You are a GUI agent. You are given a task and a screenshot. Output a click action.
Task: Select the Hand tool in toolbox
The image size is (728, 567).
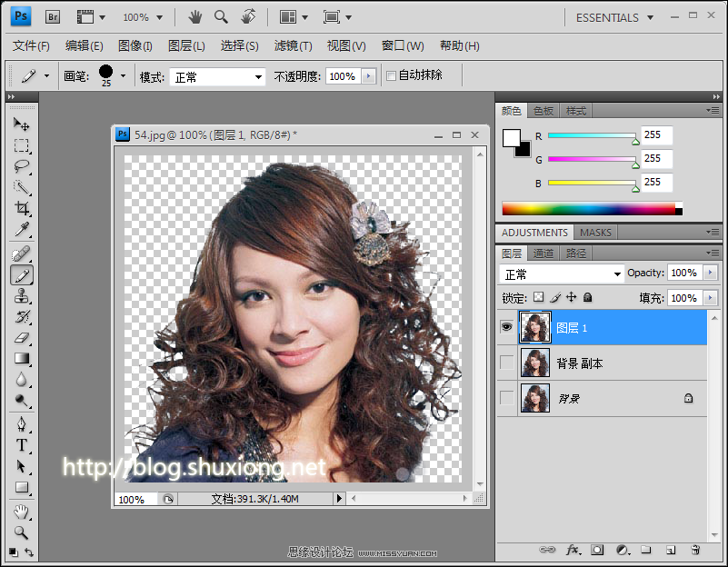pyautogui.click(x=21, y=512)
